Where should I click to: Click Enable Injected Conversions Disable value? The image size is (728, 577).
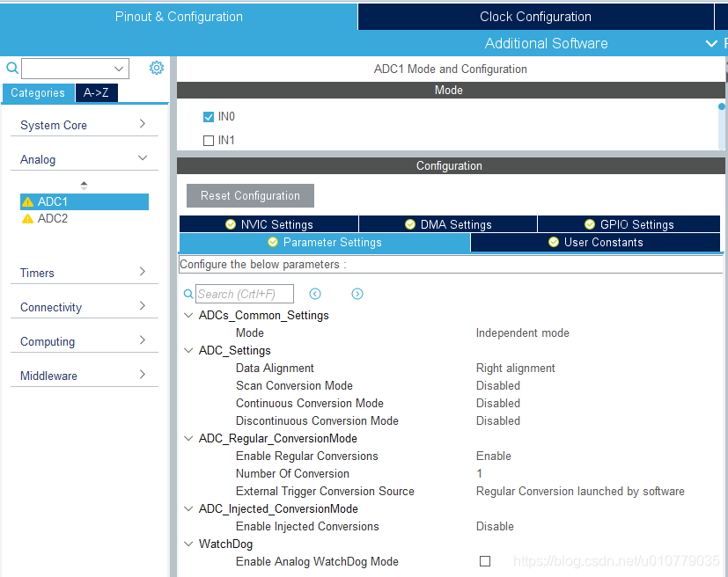pyautogui.click(x=495, y=527)
